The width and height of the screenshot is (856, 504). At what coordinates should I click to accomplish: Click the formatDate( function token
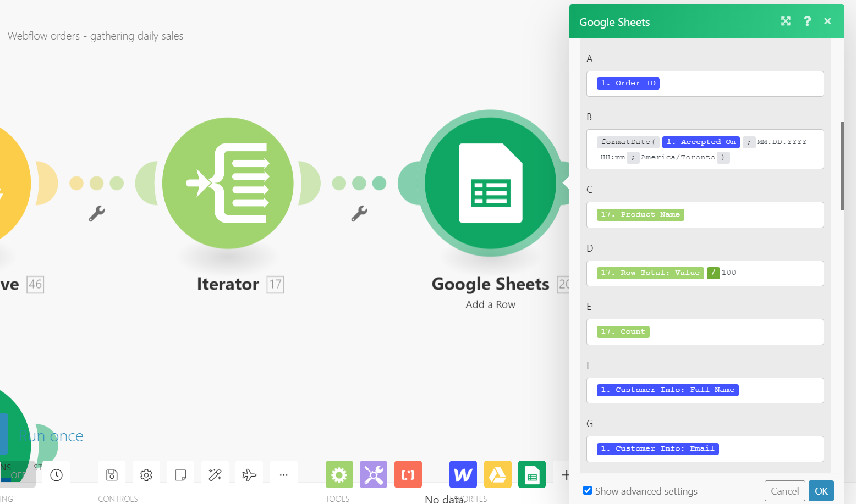(x=628, y=142)
